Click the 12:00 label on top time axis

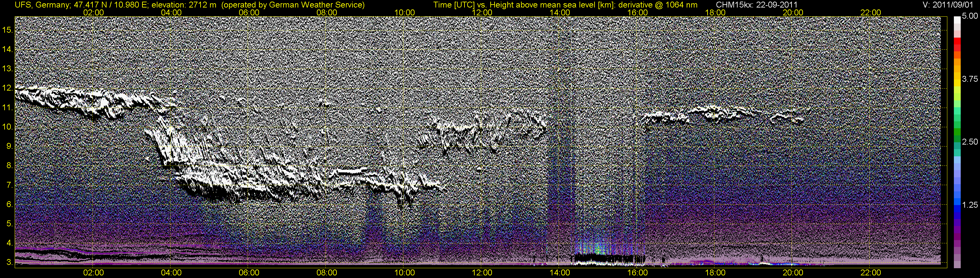[482, 12]
